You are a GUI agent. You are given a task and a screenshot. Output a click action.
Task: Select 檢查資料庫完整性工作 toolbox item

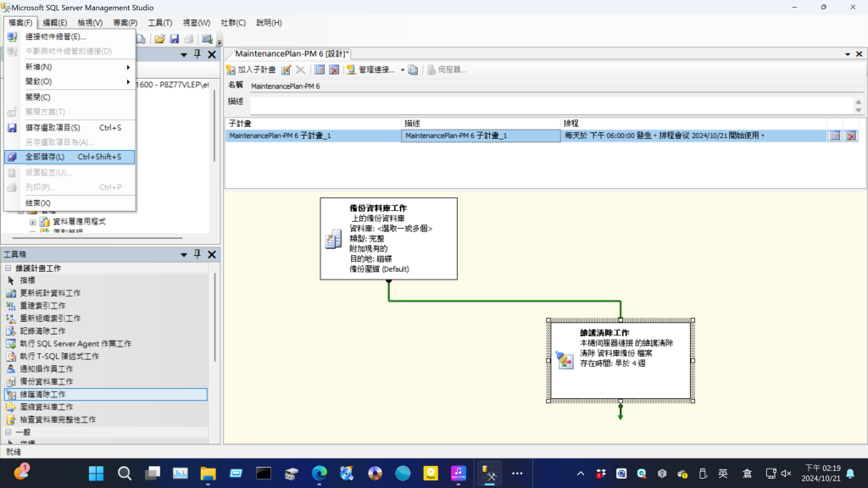point(58,419)
